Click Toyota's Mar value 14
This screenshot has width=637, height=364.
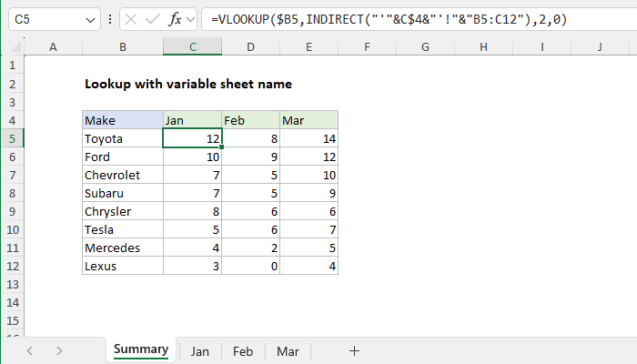pyautogui.click(x=308, y=138)
